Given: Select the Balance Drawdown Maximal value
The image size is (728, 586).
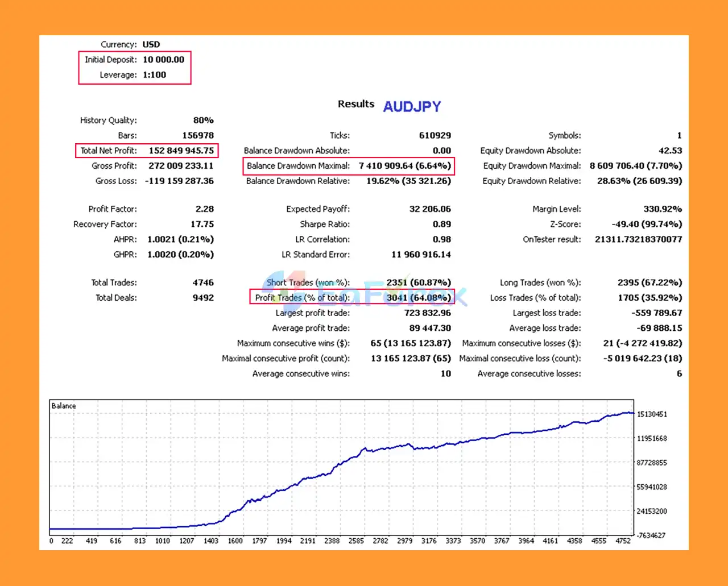Looking at the screenshot, I should 404,166.
